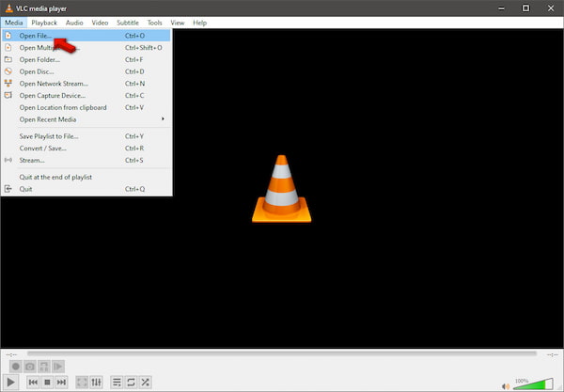Screen dimensions: 564x392
Task: Open the Tools menu
Action: click(155, 23)
